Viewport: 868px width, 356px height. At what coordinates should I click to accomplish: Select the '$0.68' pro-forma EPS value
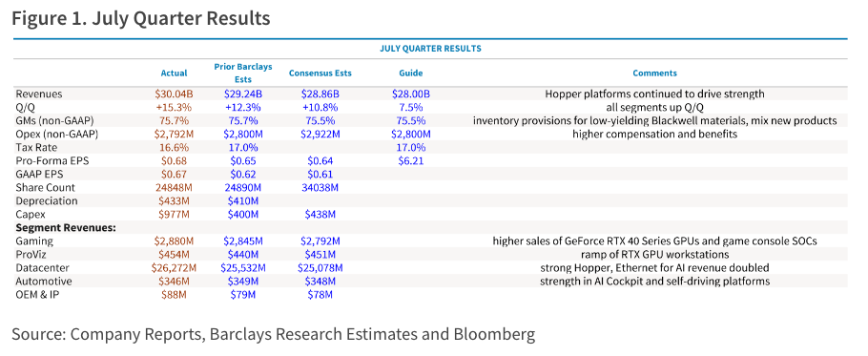click(x=174, y=161)
